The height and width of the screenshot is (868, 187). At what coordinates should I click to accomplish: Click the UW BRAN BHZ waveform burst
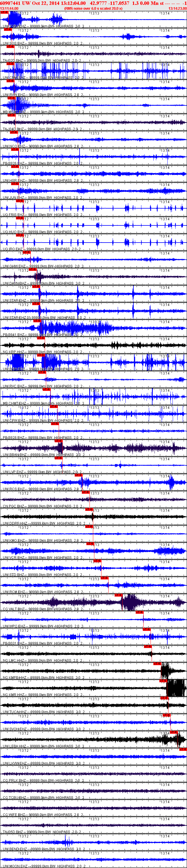click(60, 448)
